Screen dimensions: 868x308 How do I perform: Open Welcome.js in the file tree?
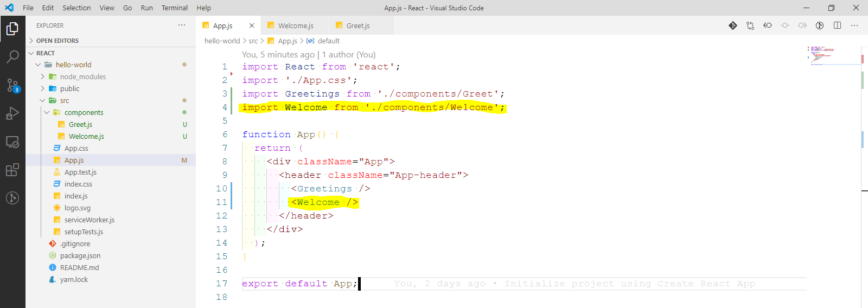[x=86, y=136]
